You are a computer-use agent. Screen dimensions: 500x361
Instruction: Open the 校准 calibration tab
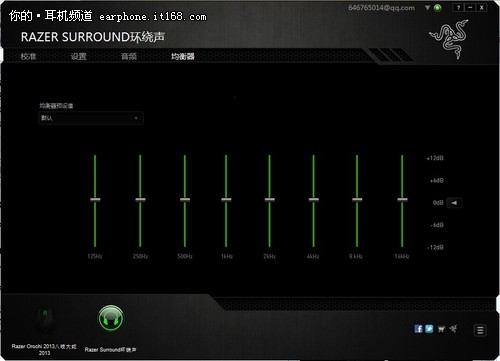28,56
